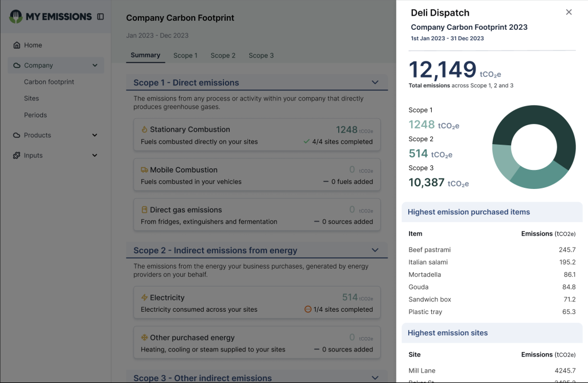
Task: Click the Electricity lightning bolt icon
Action: (x=144, y=298)
